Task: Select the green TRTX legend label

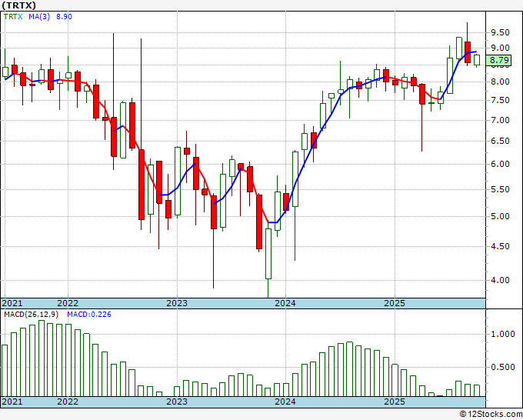Action: pos(13,17)
